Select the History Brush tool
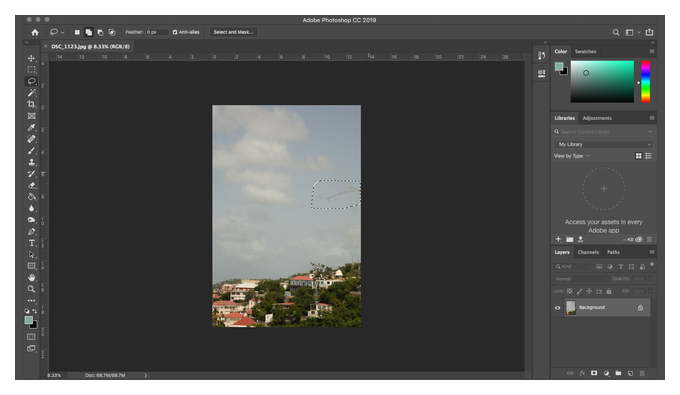 click(32, 173)
